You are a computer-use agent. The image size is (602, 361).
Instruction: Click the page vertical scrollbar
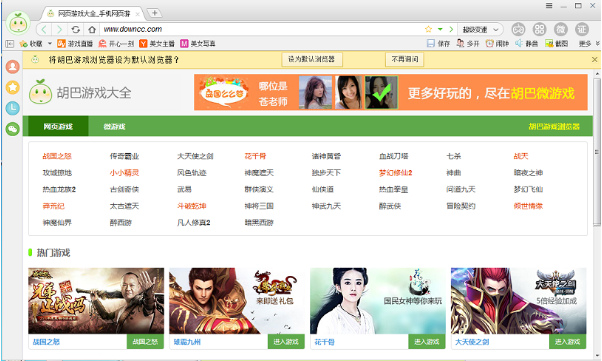coord(597,151)
